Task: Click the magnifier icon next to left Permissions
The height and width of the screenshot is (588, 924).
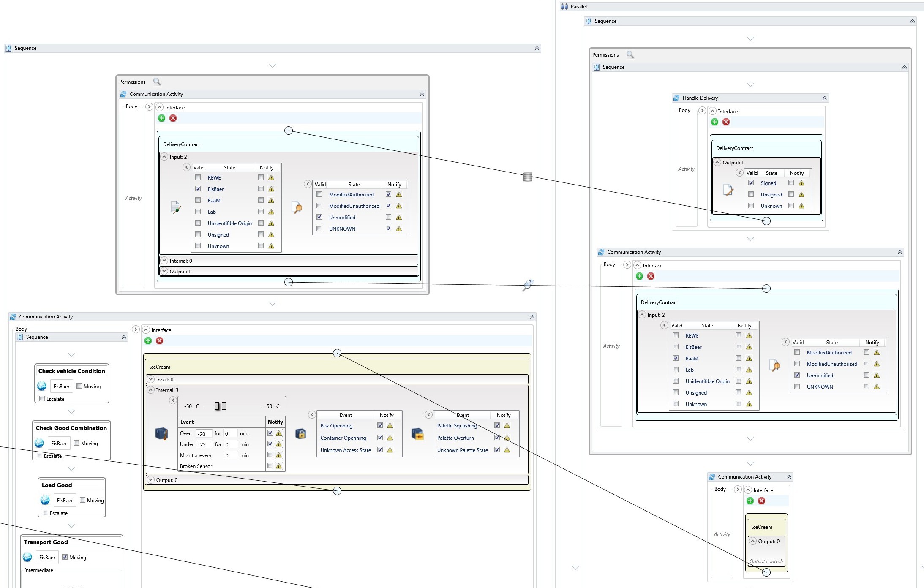Action: [x=157, y=82]
